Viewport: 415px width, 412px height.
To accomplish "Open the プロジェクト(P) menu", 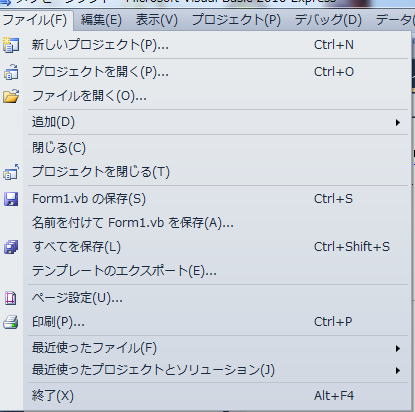I will (236, 20).
